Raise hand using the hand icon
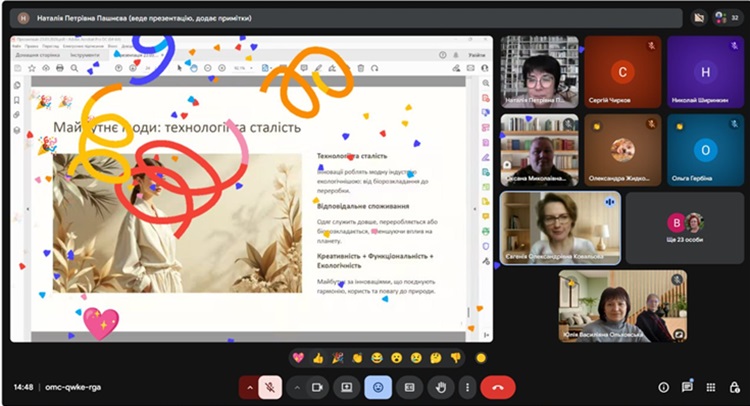Image resolution: width=750 pixels, height=406 pixels. [440, 387]
